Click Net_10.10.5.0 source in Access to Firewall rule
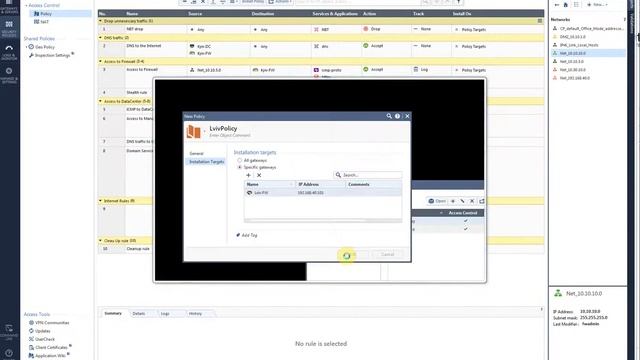Screen dimensions: 640x360 pyautogui.click(x=206, y=70)
